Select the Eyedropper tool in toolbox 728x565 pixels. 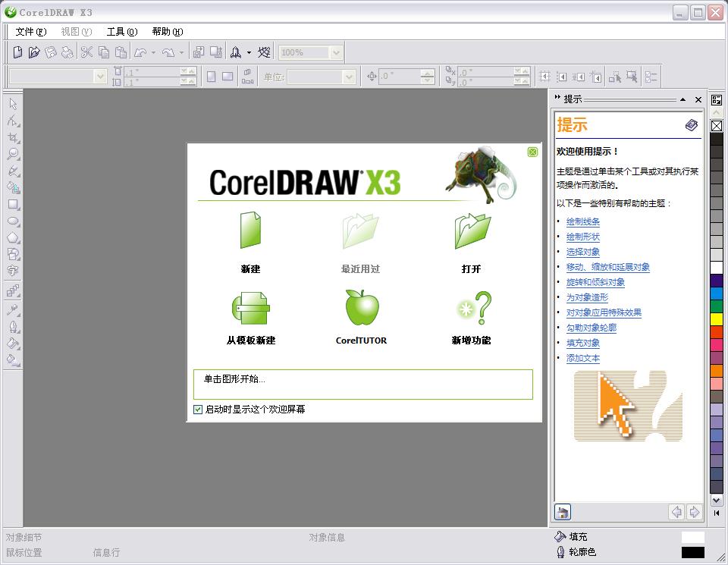(13, 309)
